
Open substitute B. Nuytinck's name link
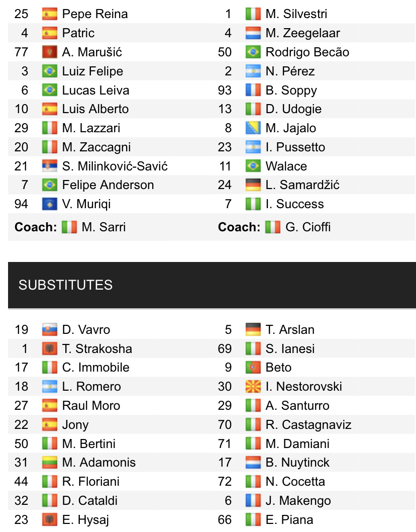coord(297,462)
